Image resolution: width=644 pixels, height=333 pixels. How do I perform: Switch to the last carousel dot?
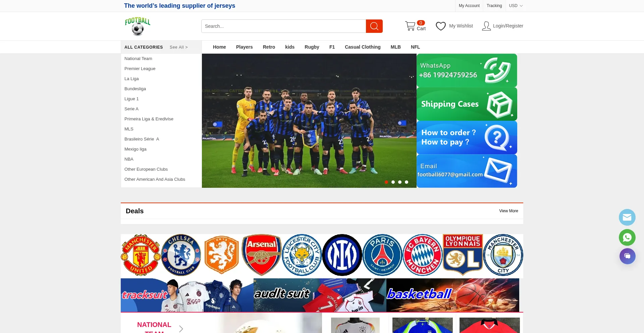407,182
